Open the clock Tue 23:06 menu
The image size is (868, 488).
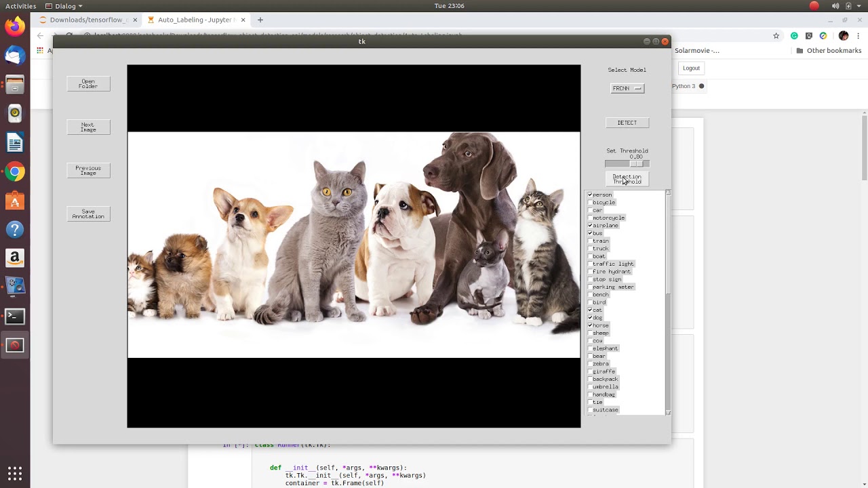pos(449,6)
